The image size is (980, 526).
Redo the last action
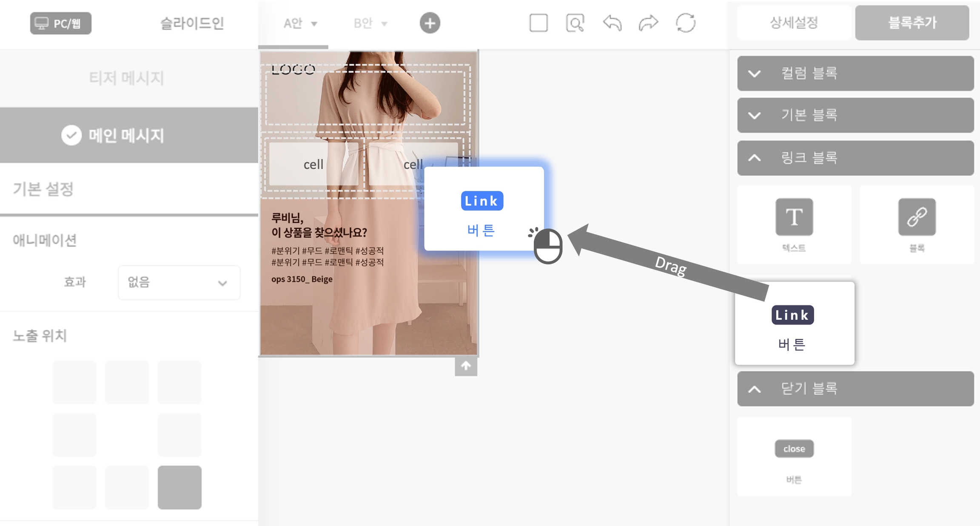click(648, 23)
